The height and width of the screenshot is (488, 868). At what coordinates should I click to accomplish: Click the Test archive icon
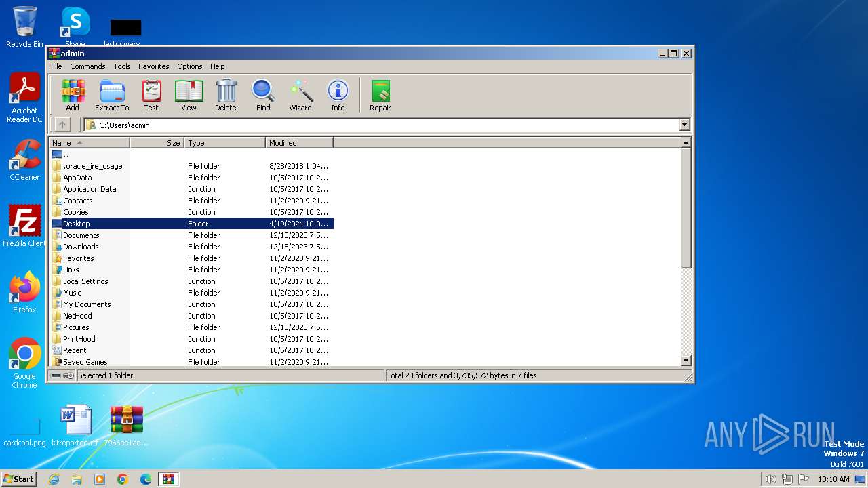151,95
